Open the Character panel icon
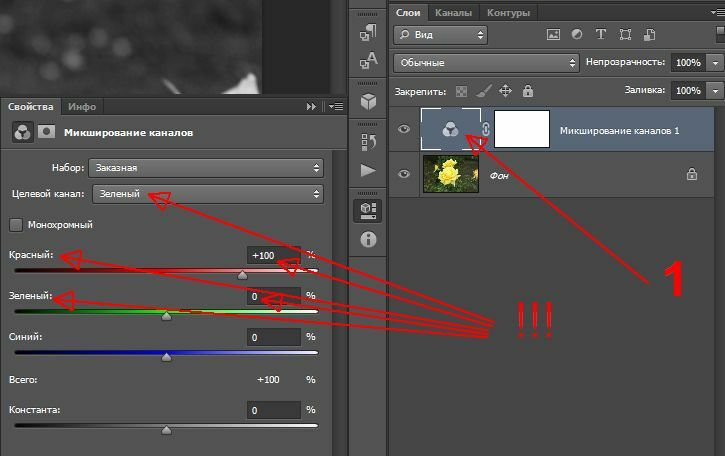The image size is (725, 456). 369,60
